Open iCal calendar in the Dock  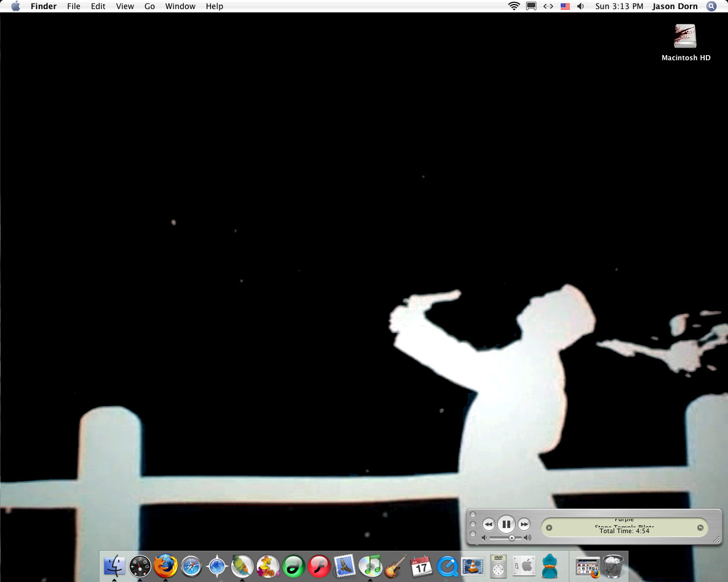coord(421,566)
